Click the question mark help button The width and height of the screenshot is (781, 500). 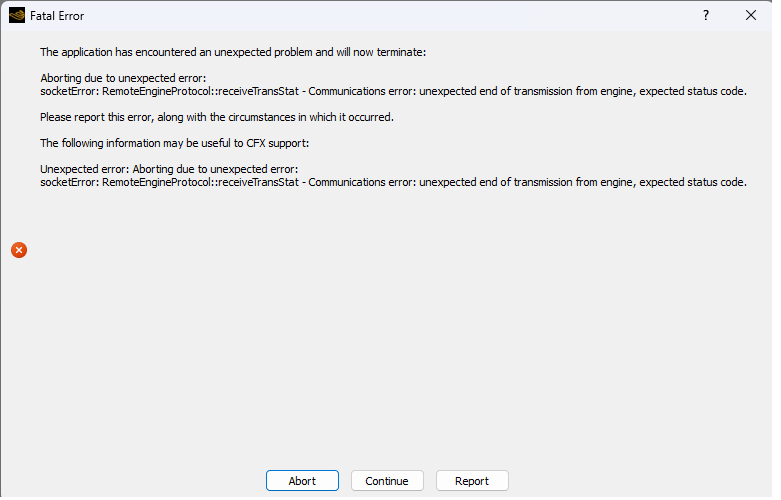click(706, 15)
